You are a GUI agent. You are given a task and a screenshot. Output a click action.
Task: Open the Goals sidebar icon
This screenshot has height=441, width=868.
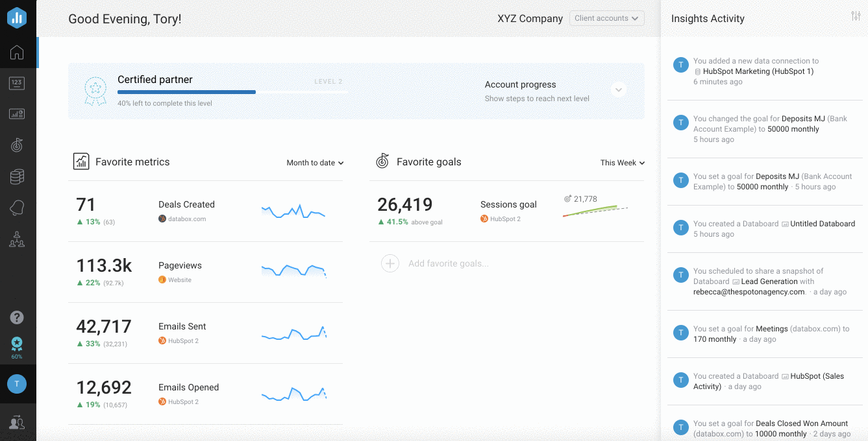pyautogui.click(x=18, y=145)
